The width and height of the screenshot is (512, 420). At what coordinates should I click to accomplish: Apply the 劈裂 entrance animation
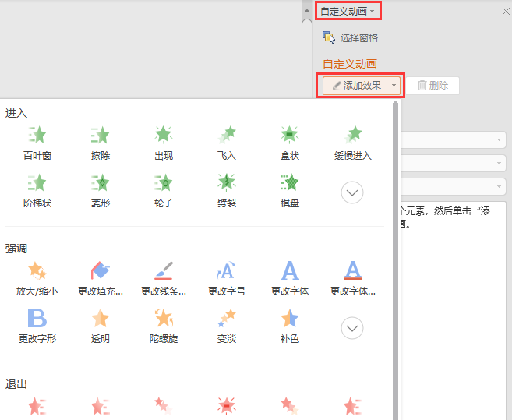226,190
